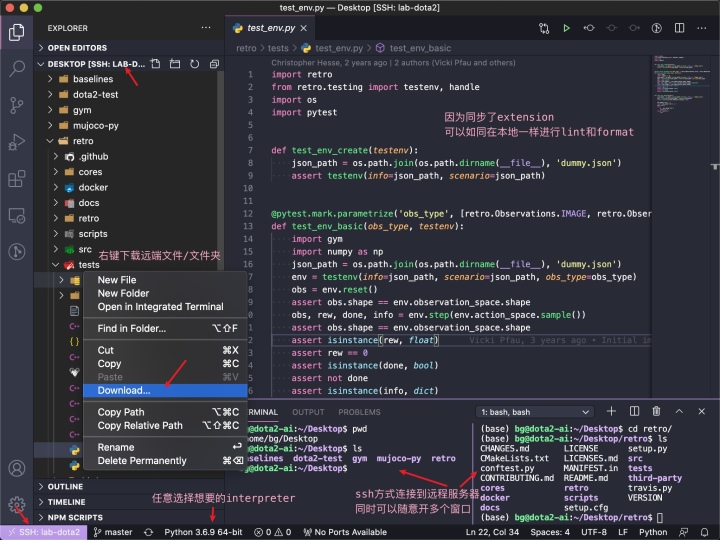
Task: Open the Run and Debug view
Action: pos(17,142)
